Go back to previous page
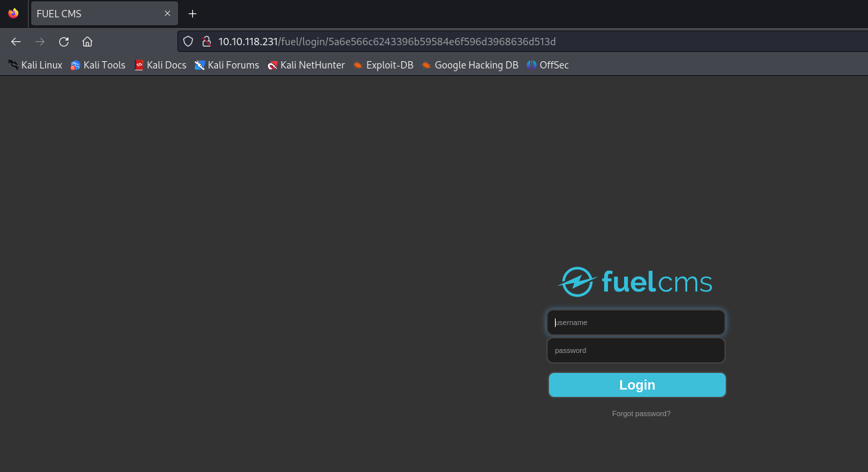Viewport: 868px width, 472px height. tap(16, 41)
